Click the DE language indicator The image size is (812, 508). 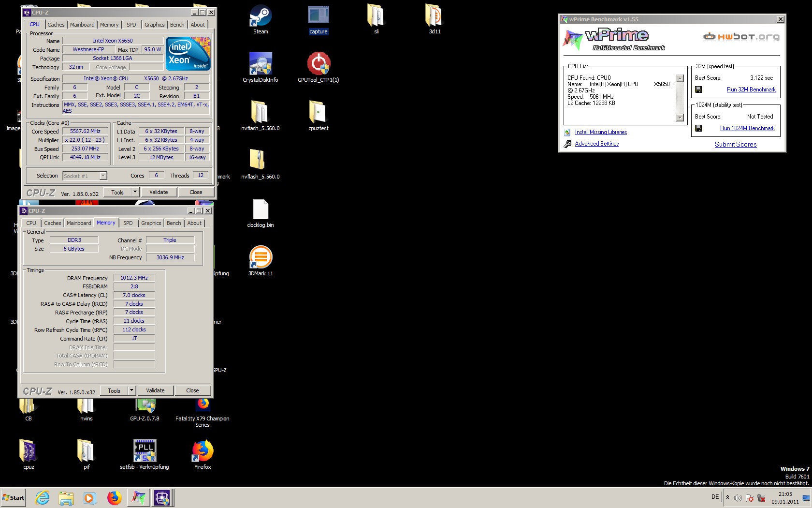pyautogui.click(x=715, y=497)
